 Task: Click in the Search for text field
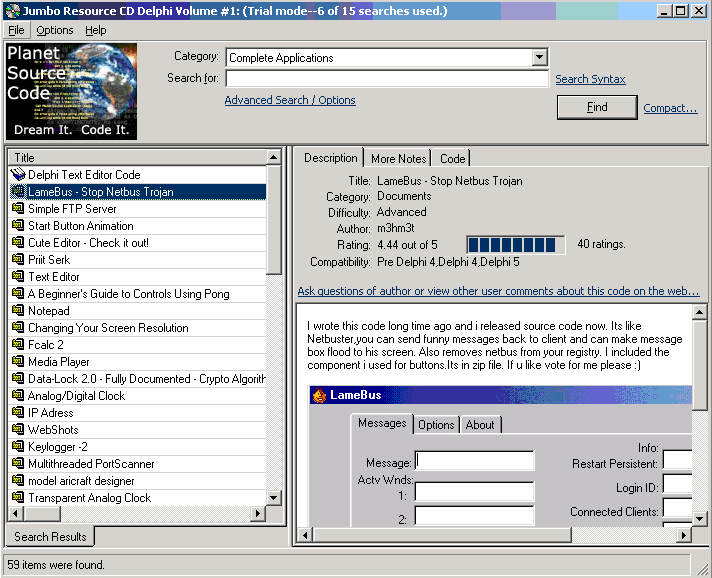point(387,79)
